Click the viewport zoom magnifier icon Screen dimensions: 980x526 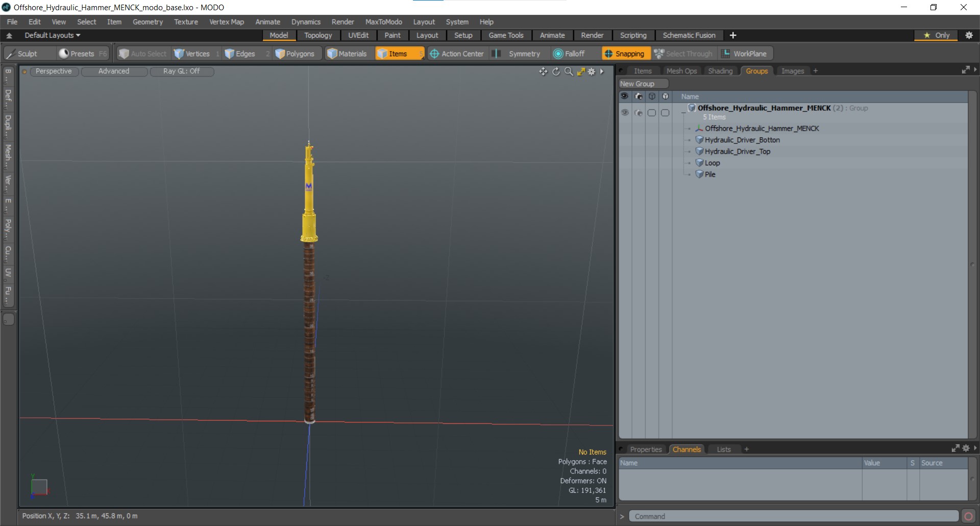[569, 71]
